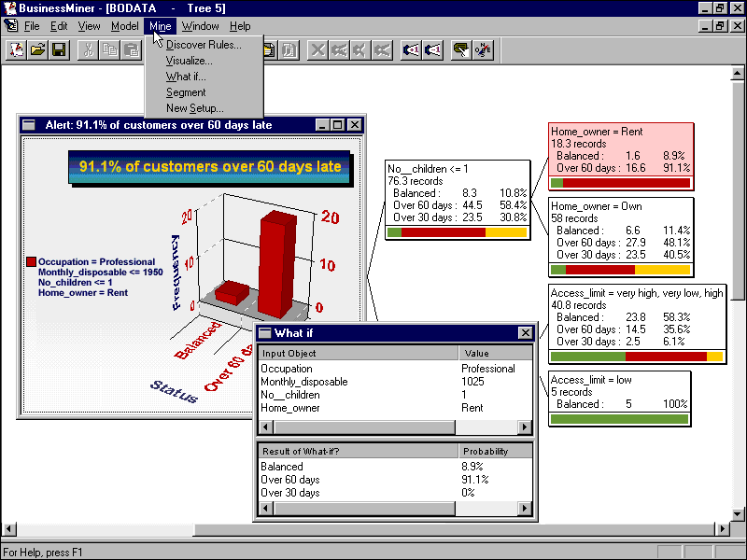
Task: Choose Discover Rules... from the Mine menu
Action: point(204,45)
